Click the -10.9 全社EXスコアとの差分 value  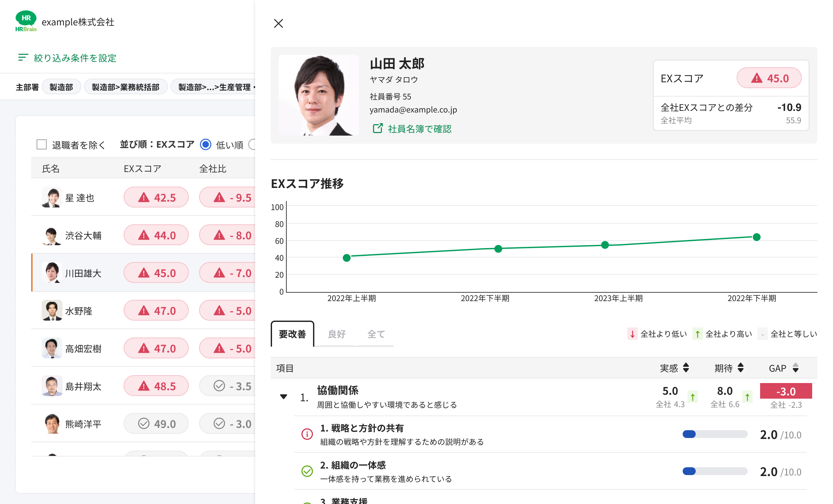(789, 107)
